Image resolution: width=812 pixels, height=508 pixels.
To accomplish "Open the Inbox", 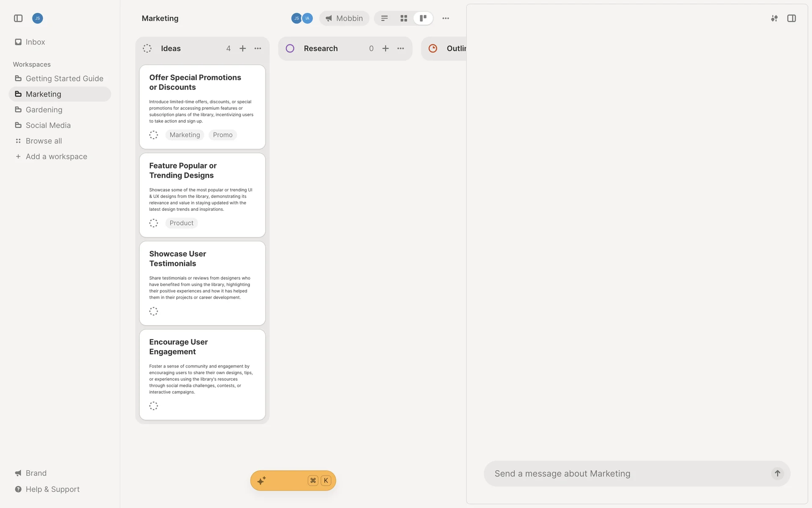I will coord(35,42).
